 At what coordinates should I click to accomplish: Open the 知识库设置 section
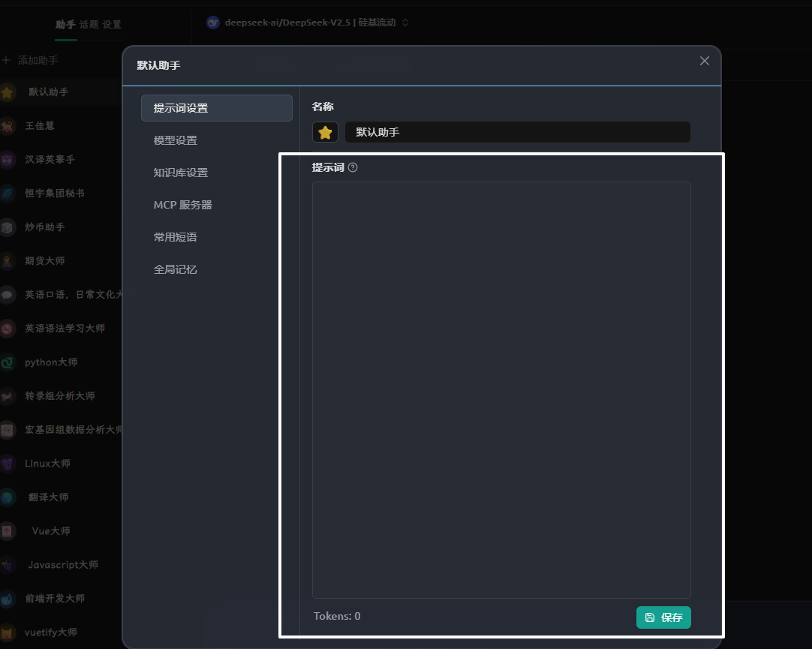tap(181, 173)
